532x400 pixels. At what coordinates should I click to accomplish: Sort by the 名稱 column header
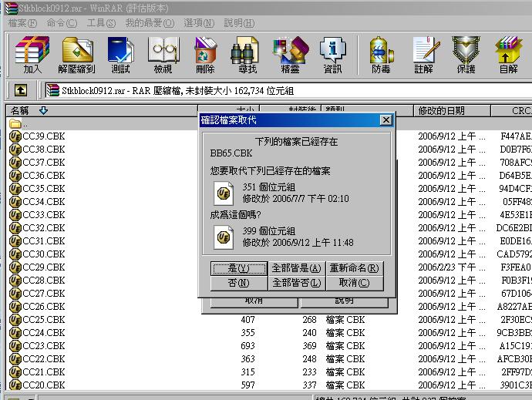click(x=102, y=111)
